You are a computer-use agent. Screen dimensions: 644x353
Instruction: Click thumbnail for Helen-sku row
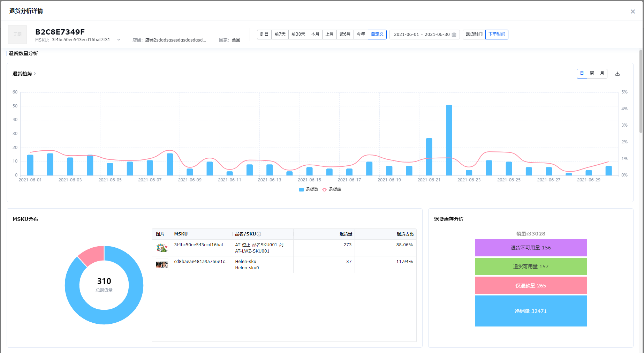162,264
